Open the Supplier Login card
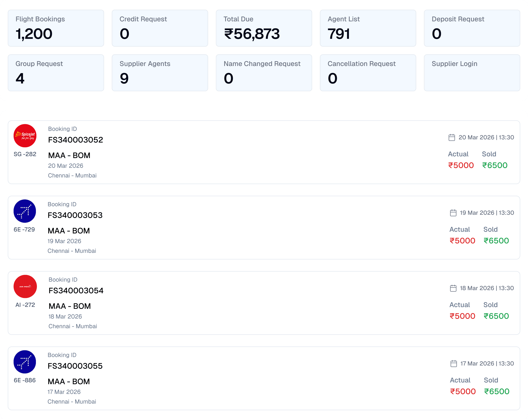Viewport: 528px width, 420px height. 472,73
